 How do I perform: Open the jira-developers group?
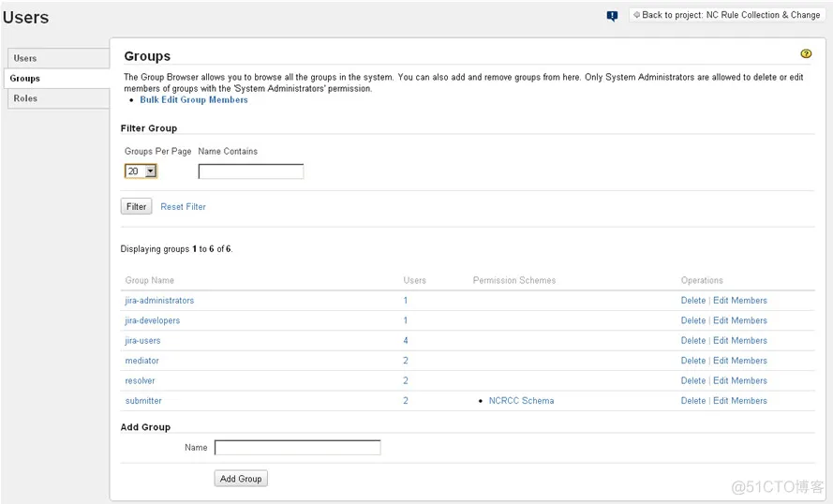(x=153, y=320)
